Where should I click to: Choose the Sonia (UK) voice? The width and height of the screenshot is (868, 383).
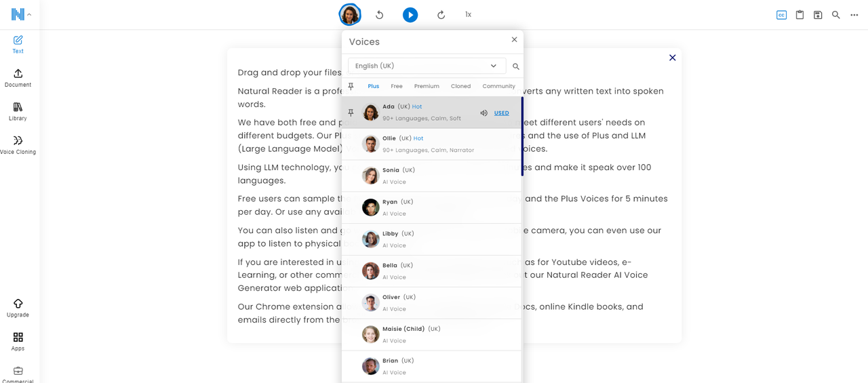431,176
